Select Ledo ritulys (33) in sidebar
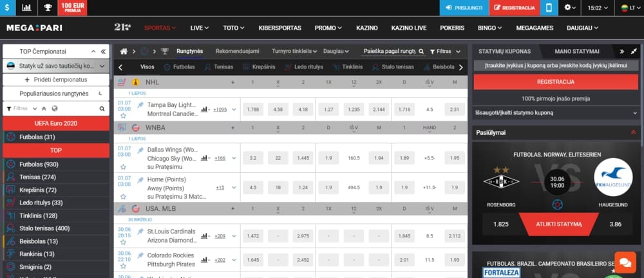This screenshot has width=644, height=278. (56, 203)
